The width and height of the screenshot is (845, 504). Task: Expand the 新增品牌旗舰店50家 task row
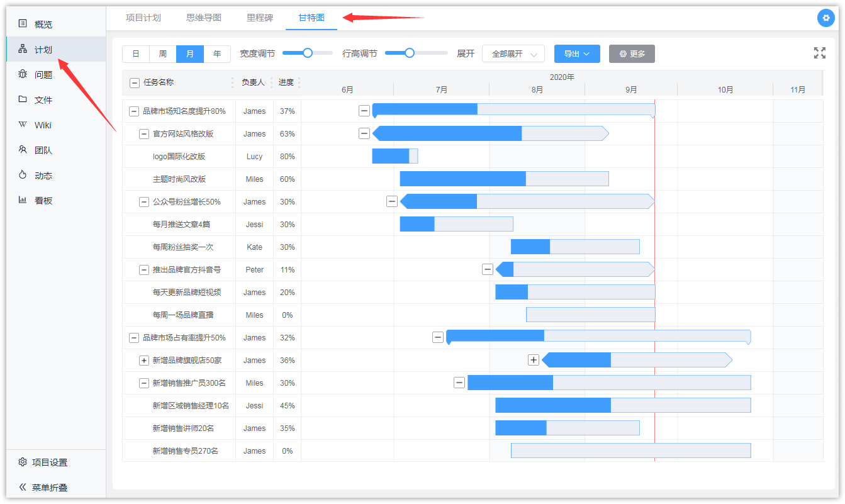click(x=144, y=361)
